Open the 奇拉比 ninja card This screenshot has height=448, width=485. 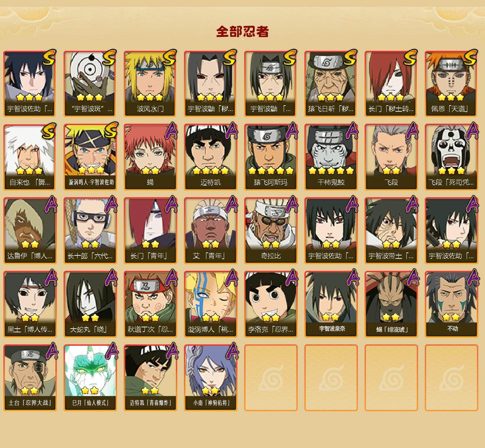(x=271, y=231)
